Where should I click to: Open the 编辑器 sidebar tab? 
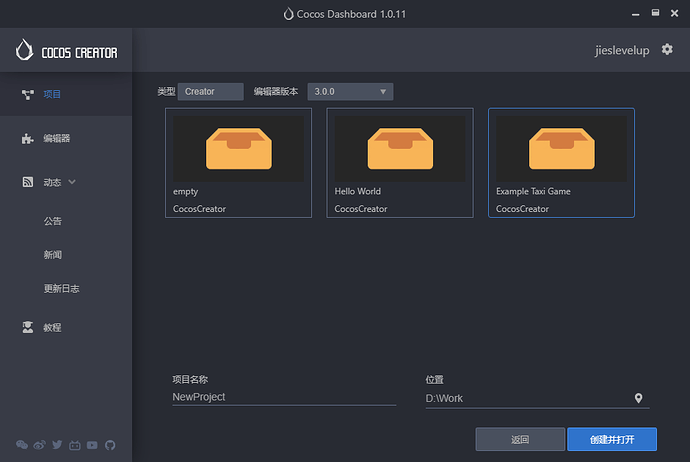point(56,139)
